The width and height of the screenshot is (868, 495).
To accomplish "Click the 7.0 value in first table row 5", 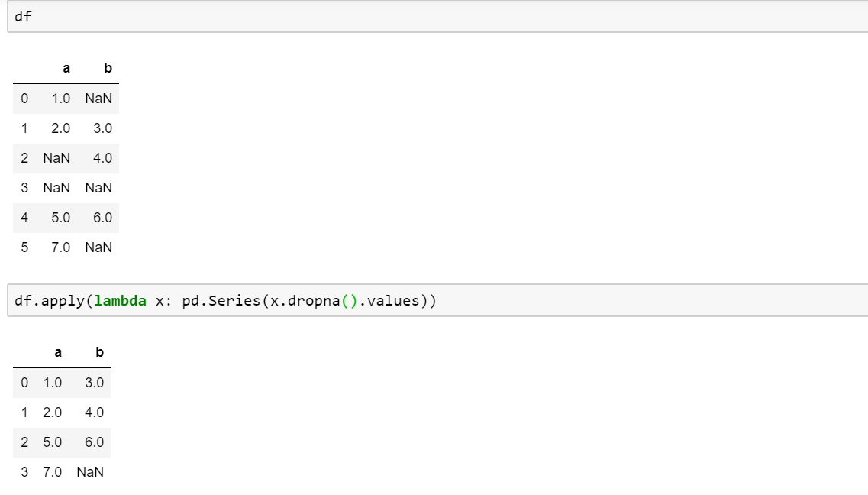I will tap(61, 247).
